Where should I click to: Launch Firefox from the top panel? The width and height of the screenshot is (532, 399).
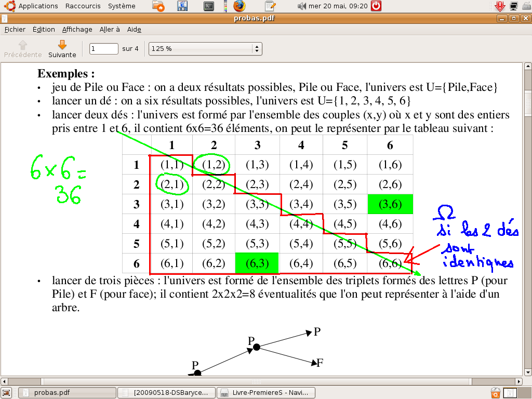pos(238,6)
